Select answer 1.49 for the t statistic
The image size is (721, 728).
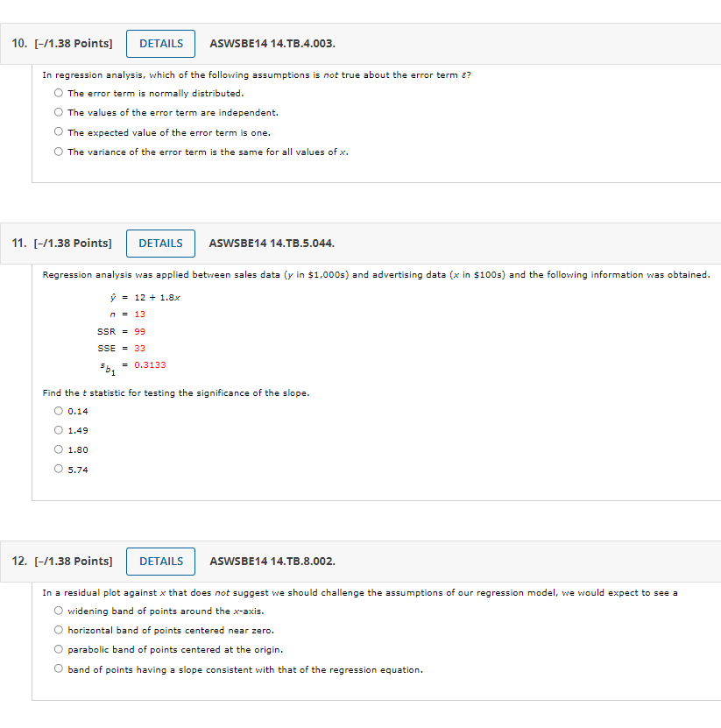[x=58, y=430]
